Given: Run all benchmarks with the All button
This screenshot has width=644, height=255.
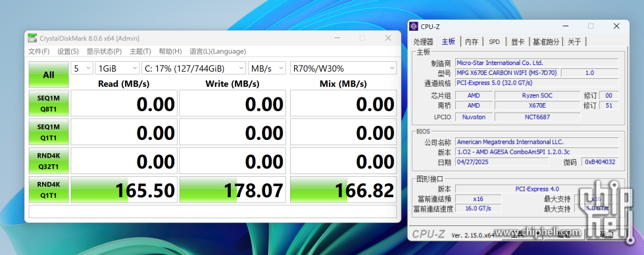Looking at the screenshot, I should [49, 75].
